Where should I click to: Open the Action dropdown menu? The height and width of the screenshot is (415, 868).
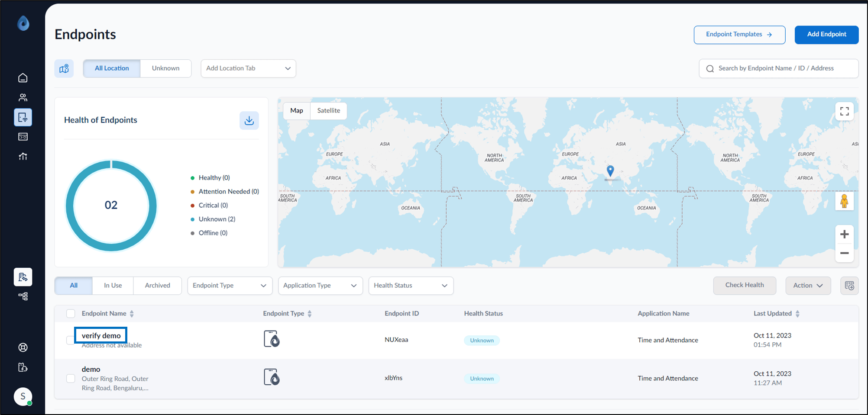click(x=808, y=286)
